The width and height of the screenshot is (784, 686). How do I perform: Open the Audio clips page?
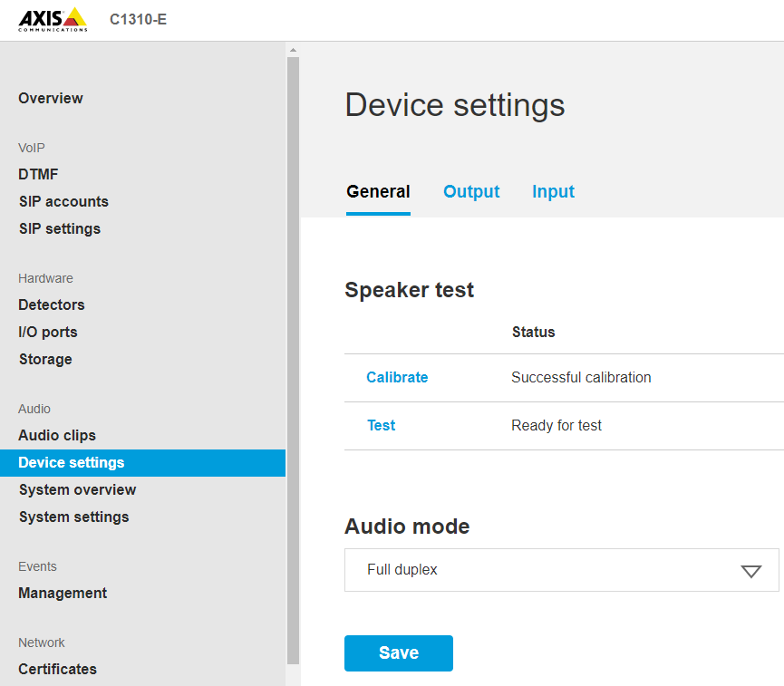coord(57,435)
